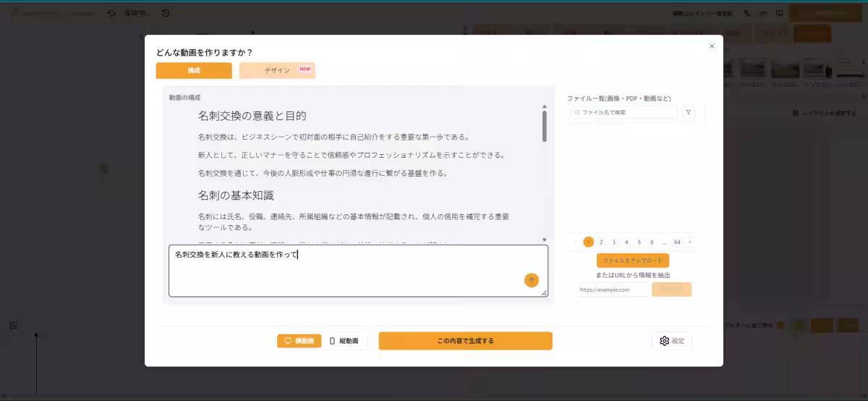Click the prompt text area
This screenshot has width=868, height=401.
358,271
